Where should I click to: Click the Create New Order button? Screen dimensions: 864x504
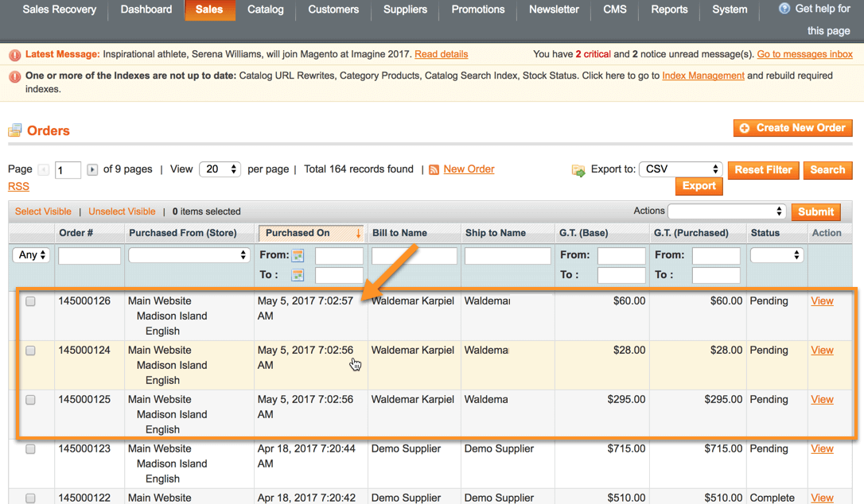(793, 128)
